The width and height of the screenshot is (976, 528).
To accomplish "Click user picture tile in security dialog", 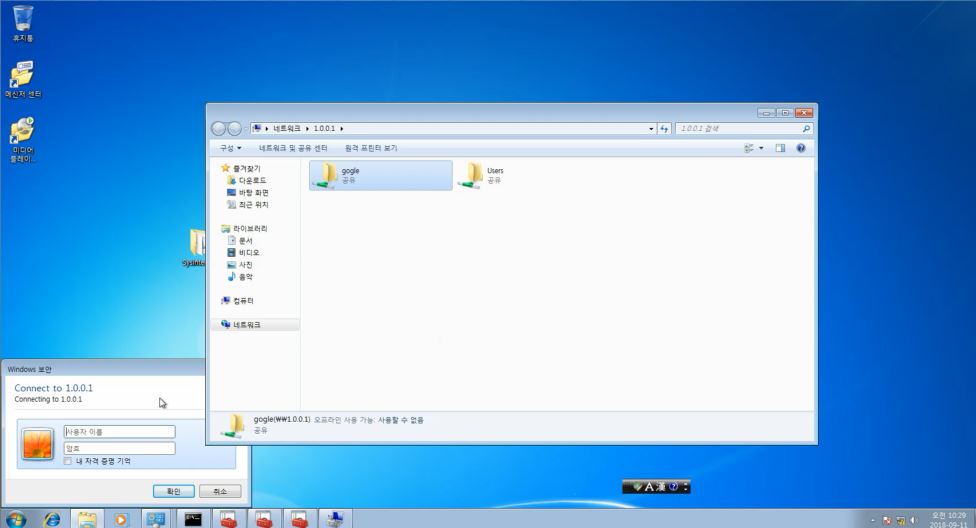I will coord(37,444).
